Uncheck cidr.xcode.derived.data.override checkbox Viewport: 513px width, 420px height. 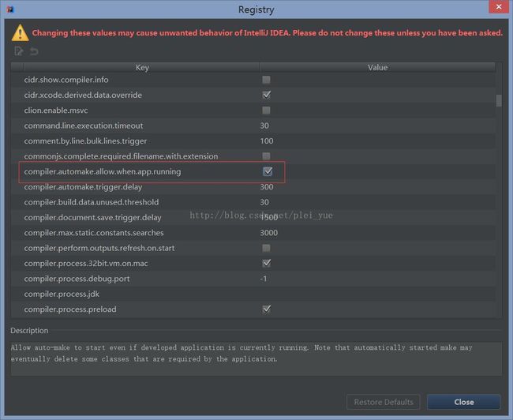coord(266,95)
